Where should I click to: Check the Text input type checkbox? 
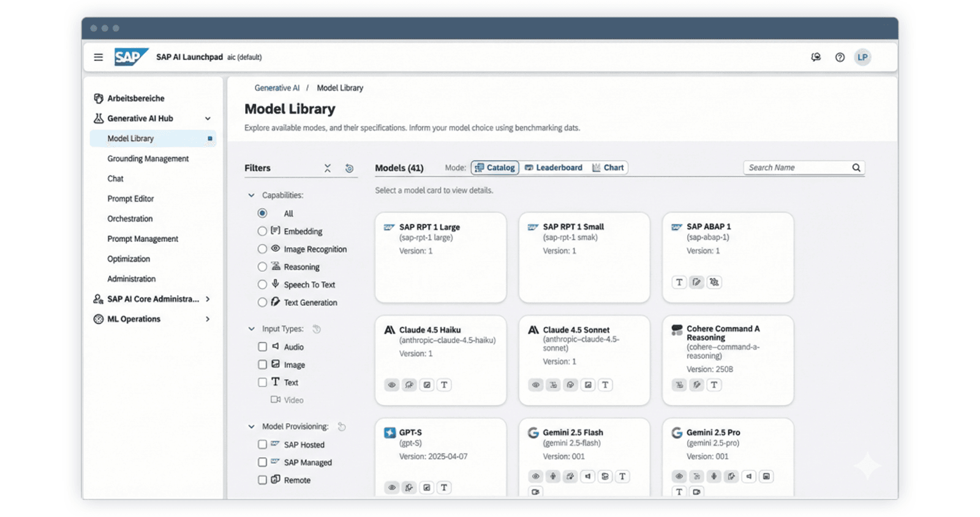[262, 382]
